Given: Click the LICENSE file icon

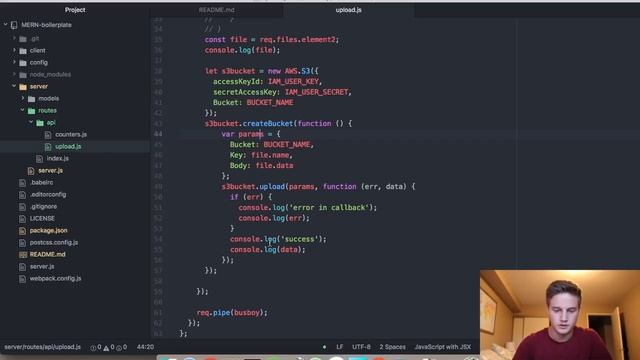Looking at the screenshot, I should (x=22, y=219).
